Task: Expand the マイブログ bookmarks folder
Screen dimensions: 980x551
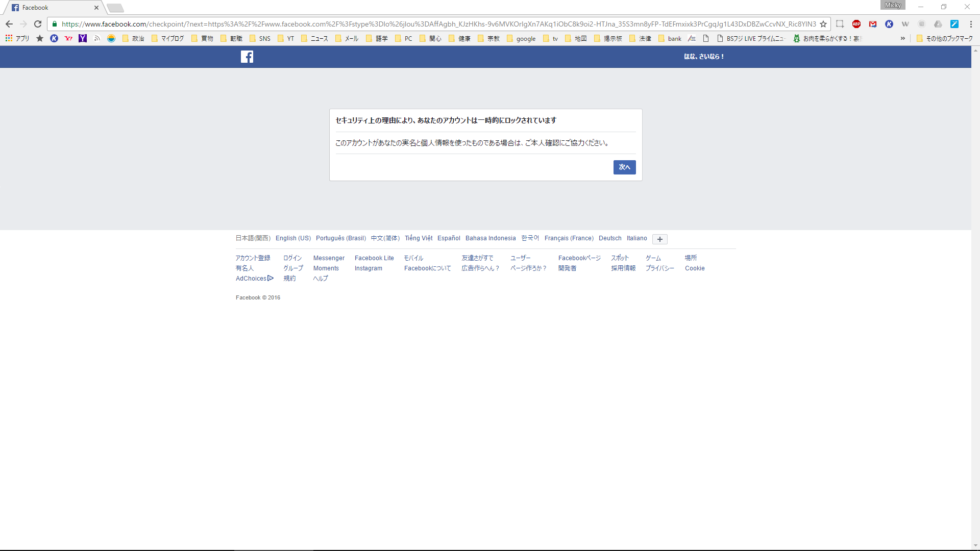Action: pos(167,38)
